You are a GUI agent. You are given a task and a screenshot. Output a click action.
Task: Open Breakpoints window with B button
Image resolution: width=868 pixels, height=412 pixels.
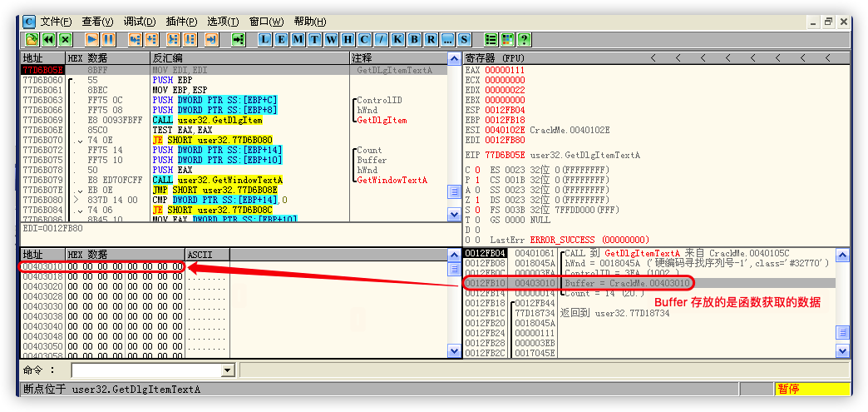click(x=414, y=39)
